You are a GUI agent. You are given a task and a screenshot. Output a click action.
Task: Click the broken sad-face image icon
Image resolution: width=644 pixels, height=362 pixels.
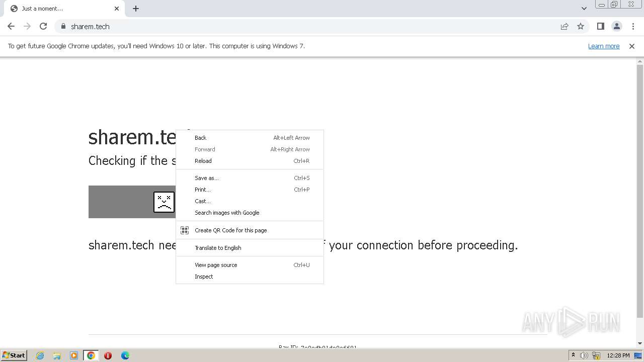[164, 202]
